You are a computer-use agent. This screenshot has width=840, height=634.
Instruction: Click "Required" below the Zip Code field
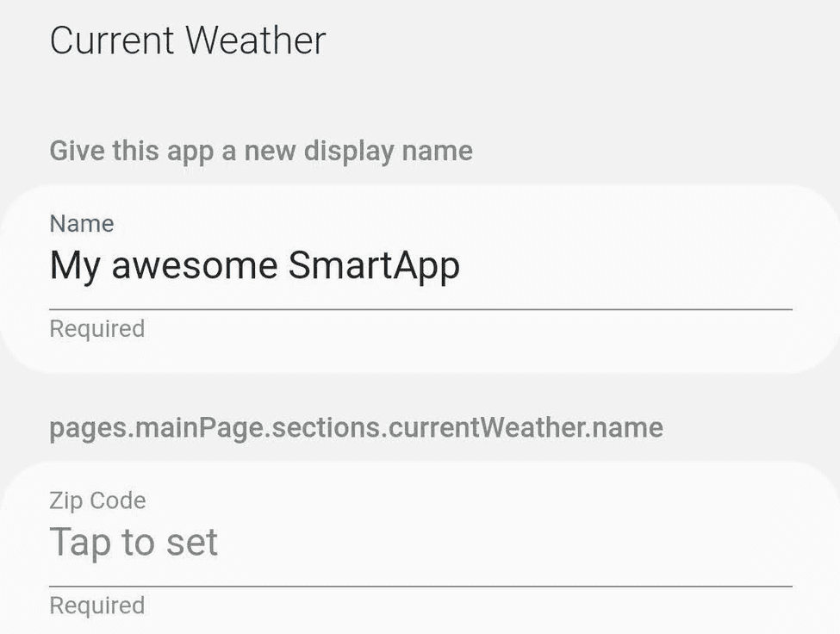coord(96,605)
